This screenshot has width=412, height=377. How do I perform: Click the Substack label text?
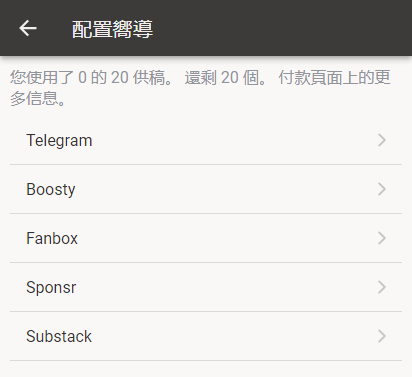point(59,336)
